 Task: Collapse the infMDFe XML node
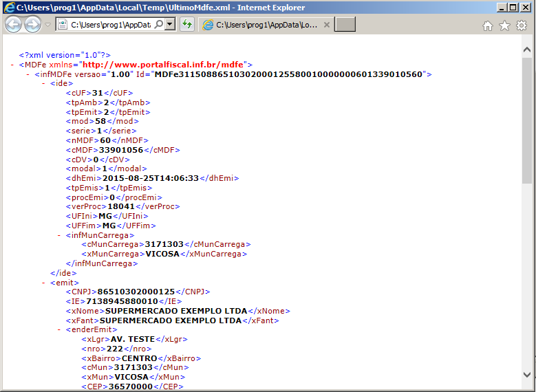pyautogui.click(x=28, y=74)
